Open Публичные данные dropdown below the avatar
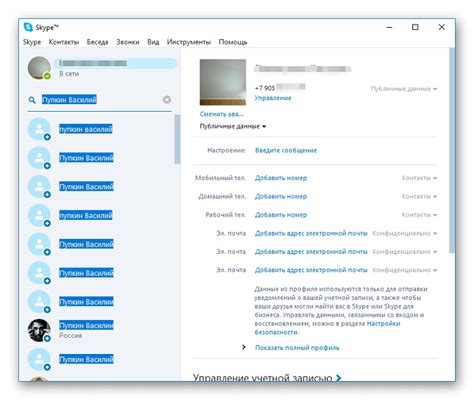474x400 pixels. tap(233, 126)
